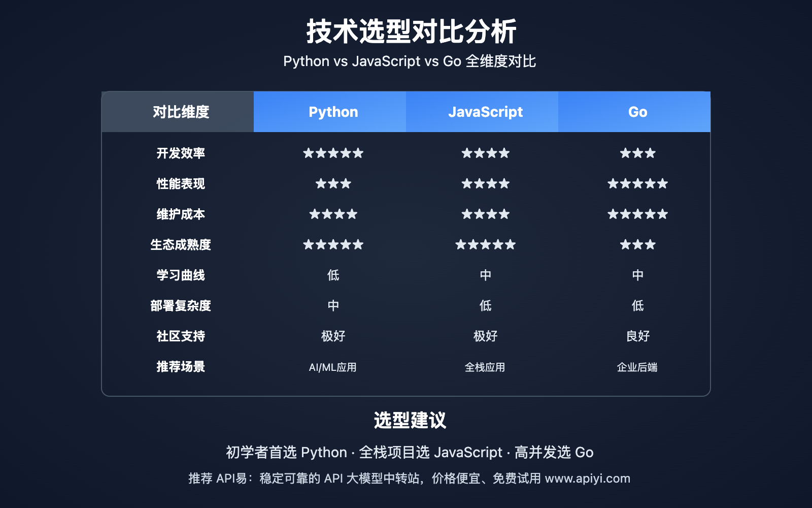Click Python's three-star 性能表现 rating
This screenshot has height=508, width=812.
333,183
